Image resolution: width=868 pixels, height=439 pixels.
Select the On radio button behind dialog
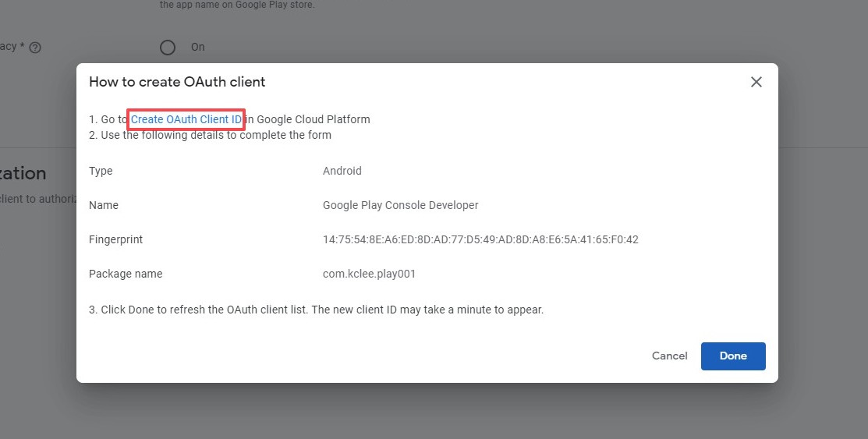point(168,48)
